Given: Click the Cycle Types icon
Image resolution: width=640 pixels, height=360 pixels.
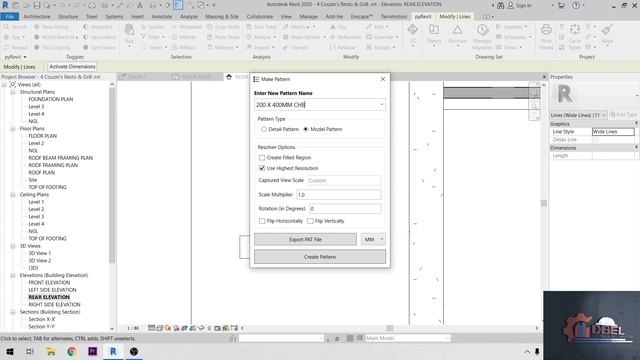Looking at the screenshot, I should [575, 31].
